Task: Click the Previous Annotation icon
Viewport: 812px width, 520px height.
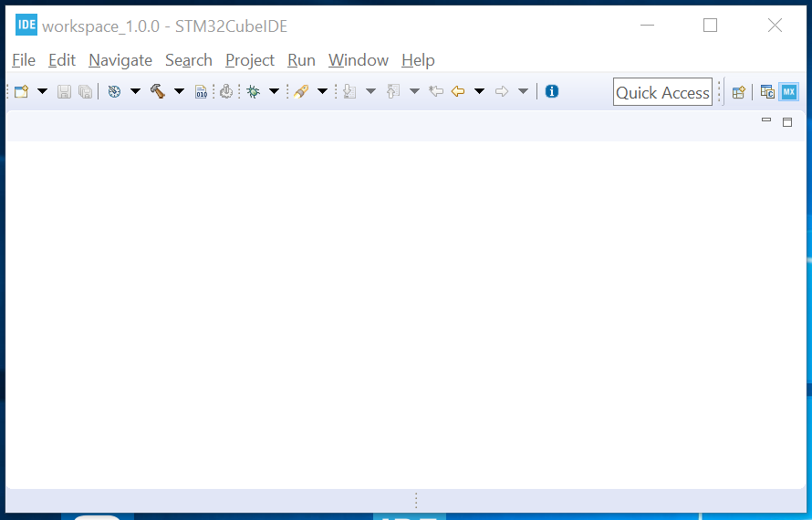Action: tap(393, 91)
